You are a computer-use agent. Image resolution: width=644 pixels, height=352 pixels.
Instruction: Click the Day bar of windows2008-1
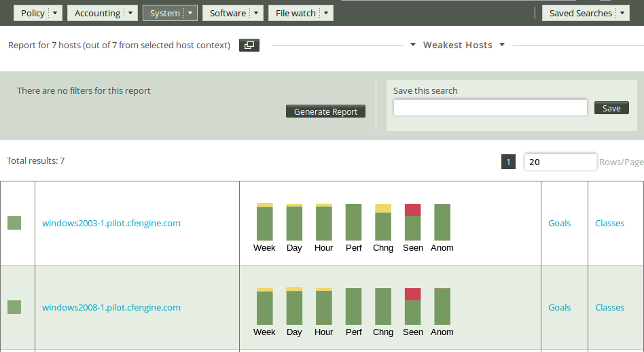coord(294,306)
